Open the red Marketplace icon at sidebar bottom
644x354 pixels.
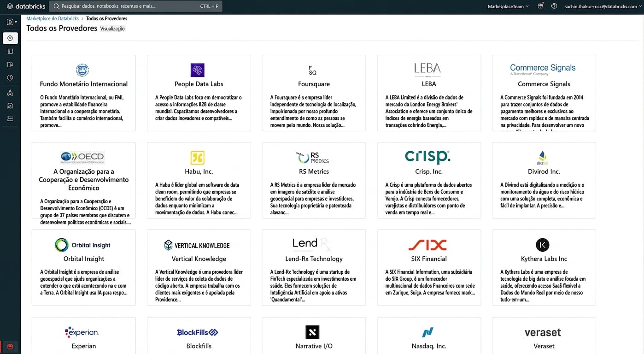(10, 347)
